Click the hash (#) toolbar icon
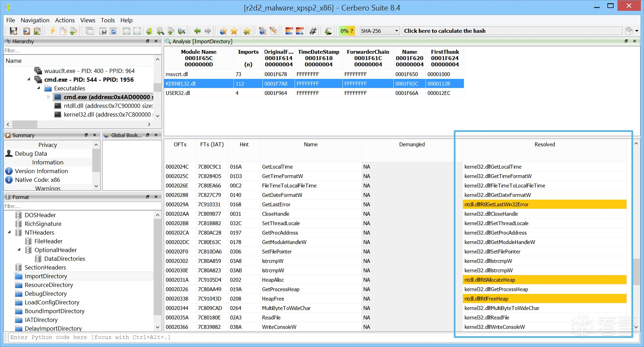Viewport: 644px width, 347px height. coord(313,31)
